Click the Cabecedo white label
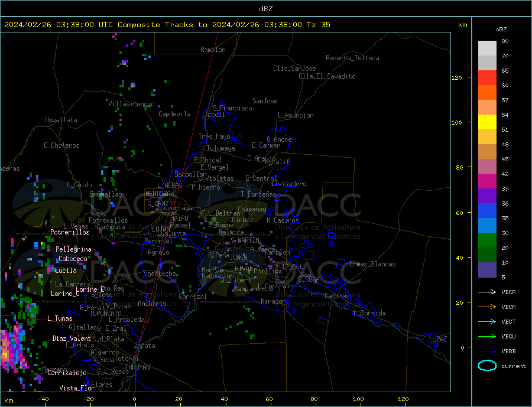532x407 pixels. 73,259
